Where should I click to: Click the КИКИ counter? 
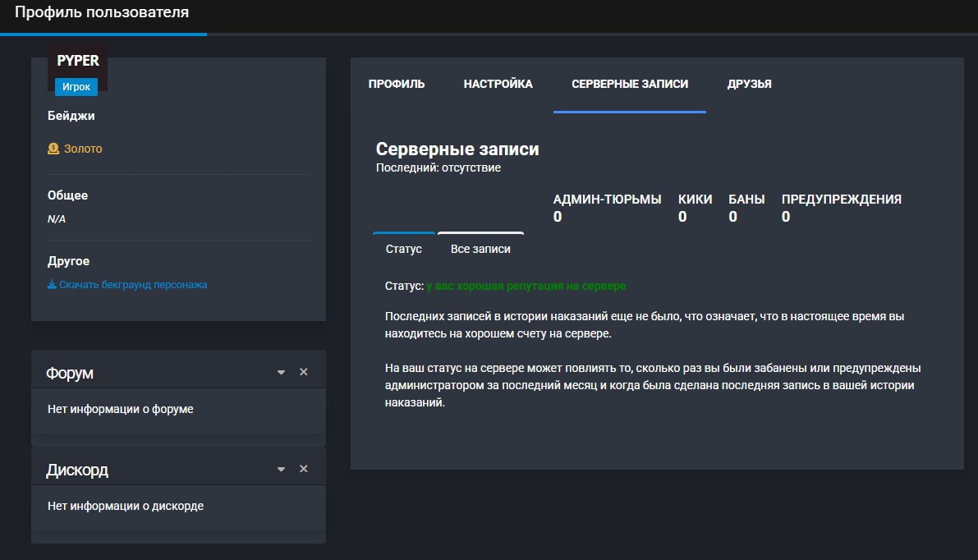coord(695,208)
